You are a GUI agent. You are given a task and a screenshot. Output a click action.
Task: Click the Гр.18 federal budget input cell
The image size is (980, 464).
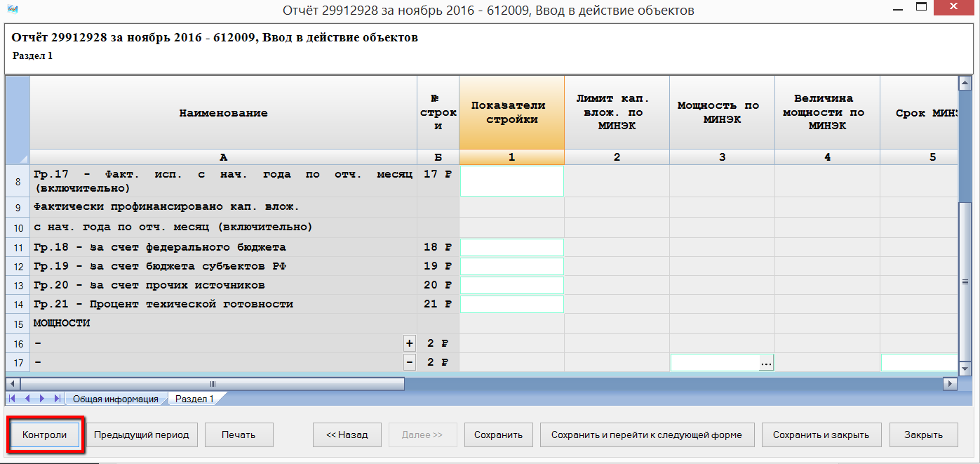click(512, 247)
